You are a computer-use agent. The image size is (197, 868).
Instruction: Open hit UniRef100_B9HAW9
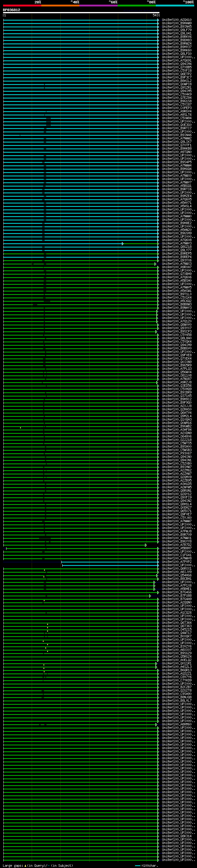pos(176,23)
